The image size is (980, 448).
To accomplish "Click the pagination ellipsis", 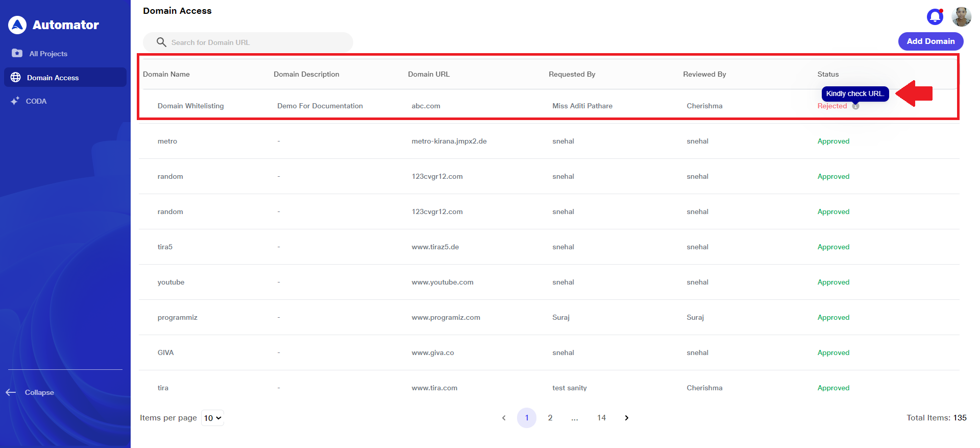I will pos(575,418).
